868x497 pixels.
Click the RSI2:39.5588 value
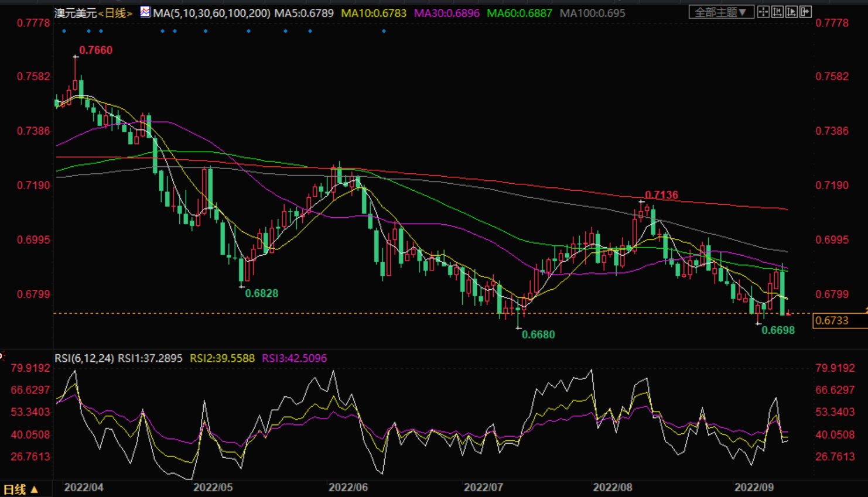pyautogui.click(x=223, y=358)
